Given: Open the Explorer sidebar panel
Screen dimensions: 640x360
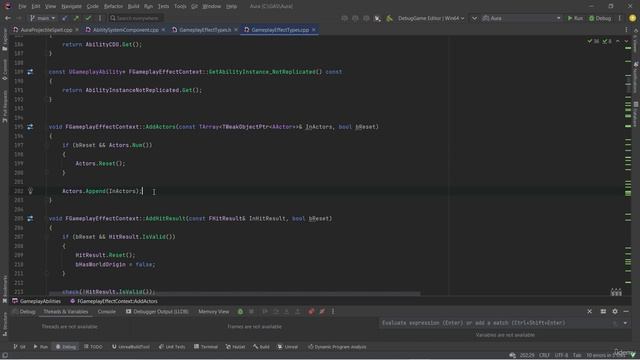Looking at the screenshot, I should tap(4, 40).
